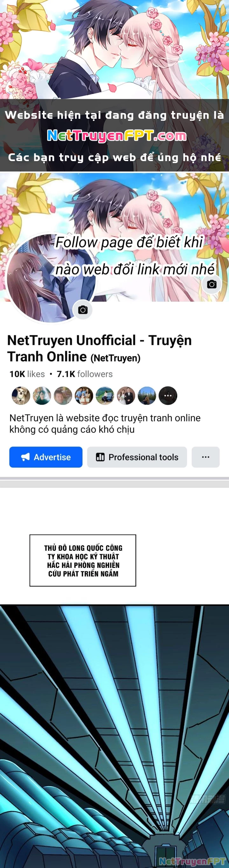Screen dimensions: 229x868
Task: Click the cover photo camera icon
Action: (212, 284)
